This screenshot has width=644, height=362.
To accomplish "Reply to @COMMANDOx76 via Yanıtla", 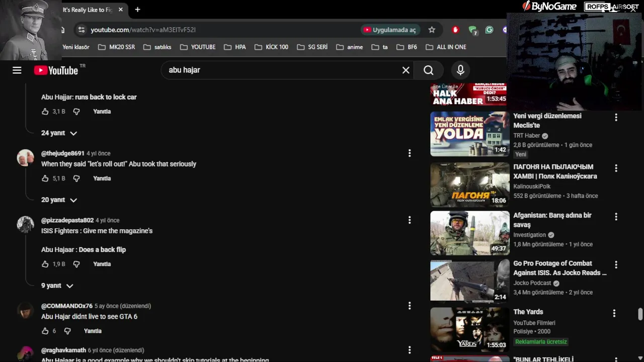I will 93,331.
